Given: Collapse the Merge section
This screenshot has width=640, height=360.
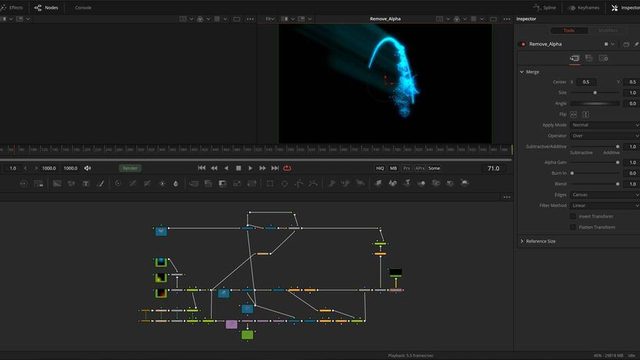Looking at the screenshot, I should (x=522, y=72).
